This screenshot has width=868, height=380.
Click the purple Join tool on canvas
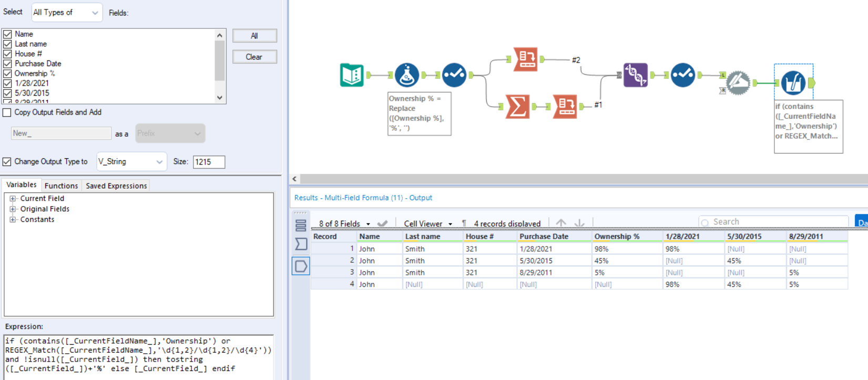pos(635,75)
